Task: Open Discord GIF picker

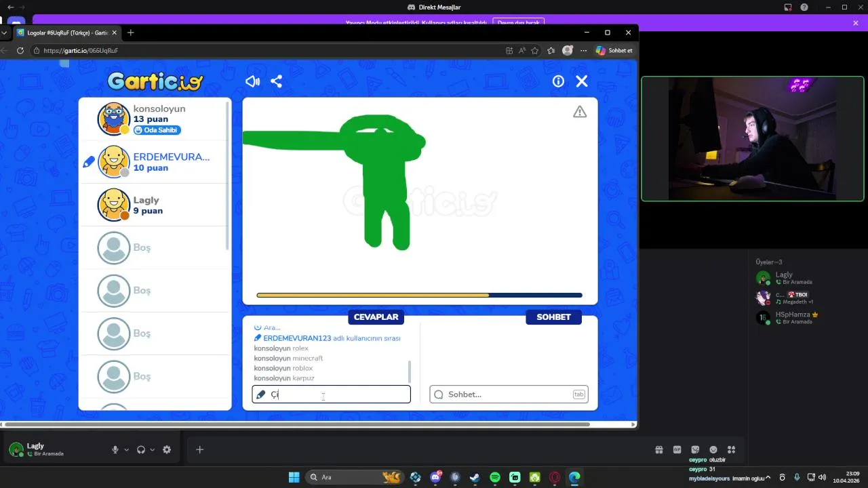Action: pos(677,449)
